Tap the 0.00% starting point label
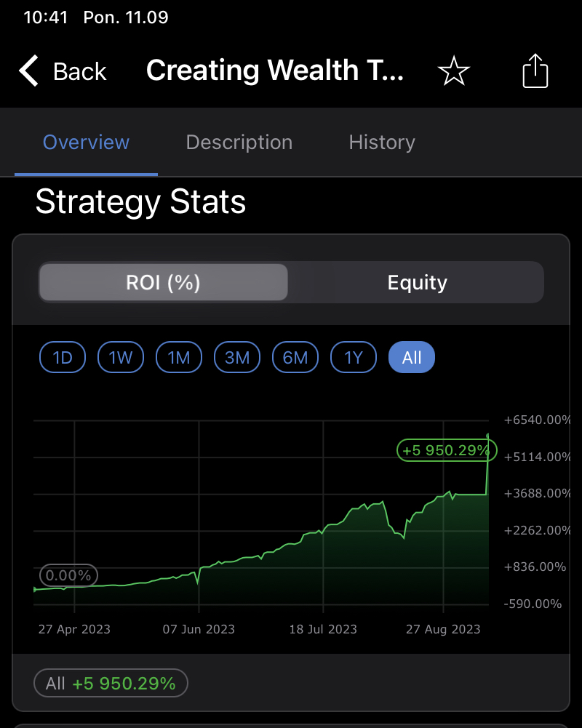Viewport: 582px width, 728px height. pos(68,576)
